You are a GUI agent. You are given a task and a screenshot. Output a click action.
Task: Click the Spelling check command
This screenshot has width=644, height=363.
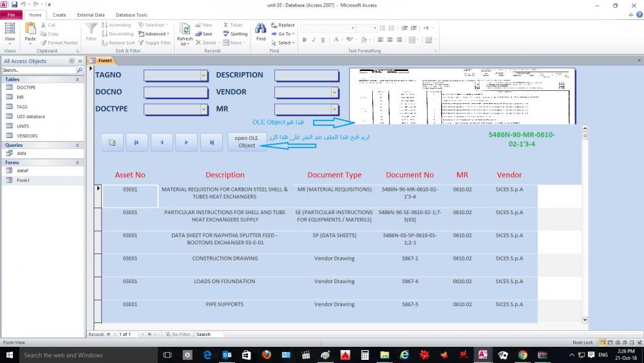[235, 34]
